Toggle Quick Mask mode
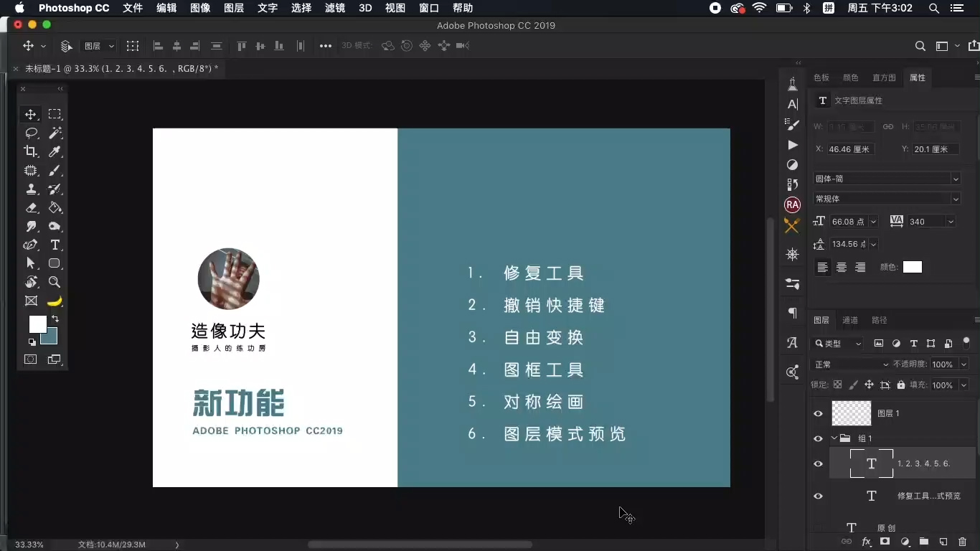 tap(31, 359)
